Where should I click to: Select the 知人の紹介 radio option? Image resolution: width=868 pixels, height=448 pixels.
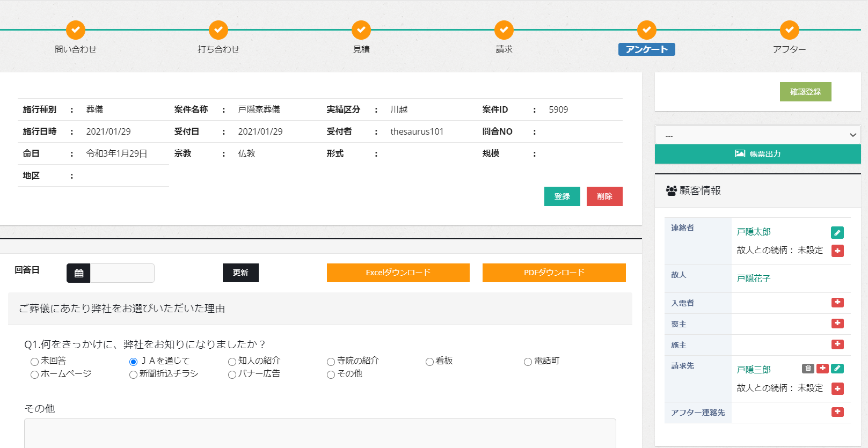[232, 362]
